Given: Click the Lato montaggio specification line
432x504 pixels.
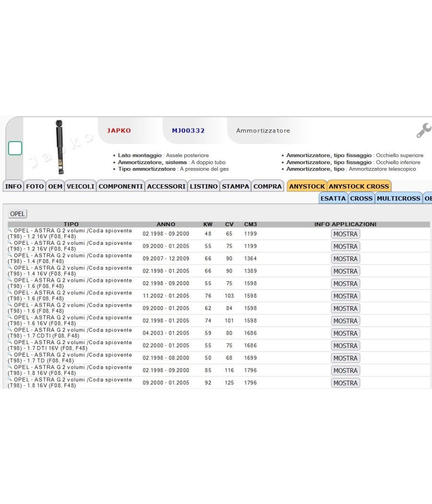Looking at the screenshot, I should click(163, 155).
